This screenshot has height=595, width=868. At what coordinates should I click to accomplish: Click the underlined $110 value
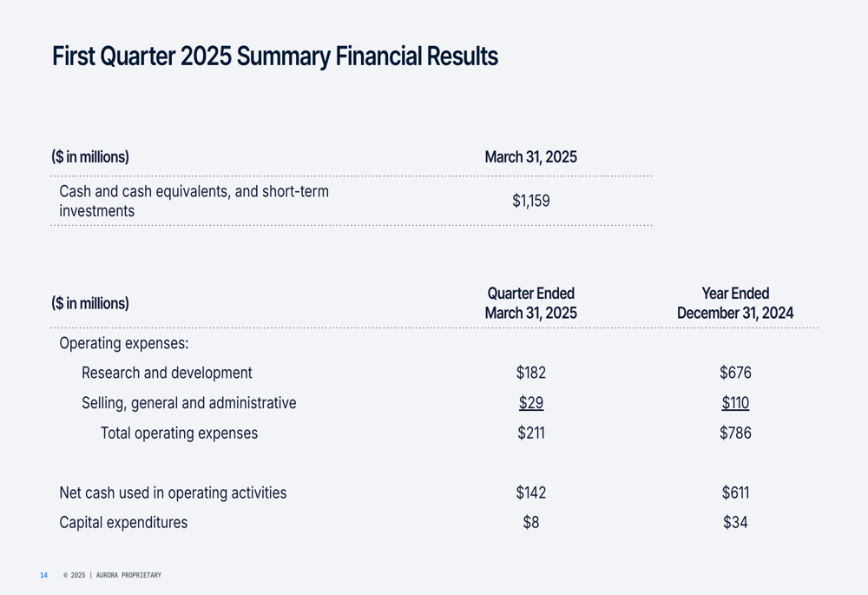[735, 403]
